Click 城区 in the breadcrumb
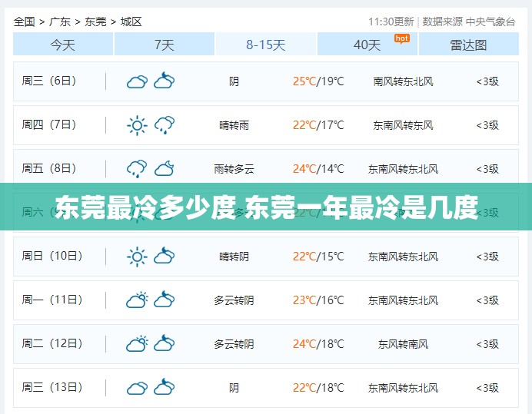 click(131, 22)
